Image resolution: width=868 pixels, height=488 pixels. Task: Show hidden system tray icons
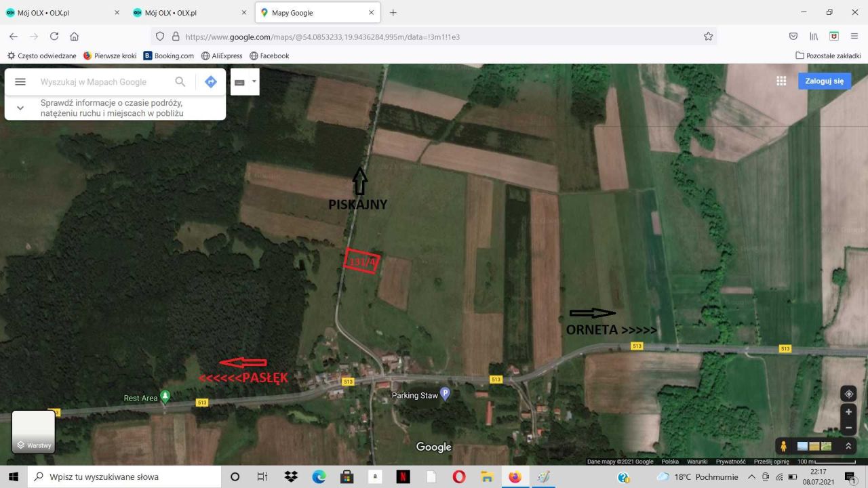click(751, 476)
